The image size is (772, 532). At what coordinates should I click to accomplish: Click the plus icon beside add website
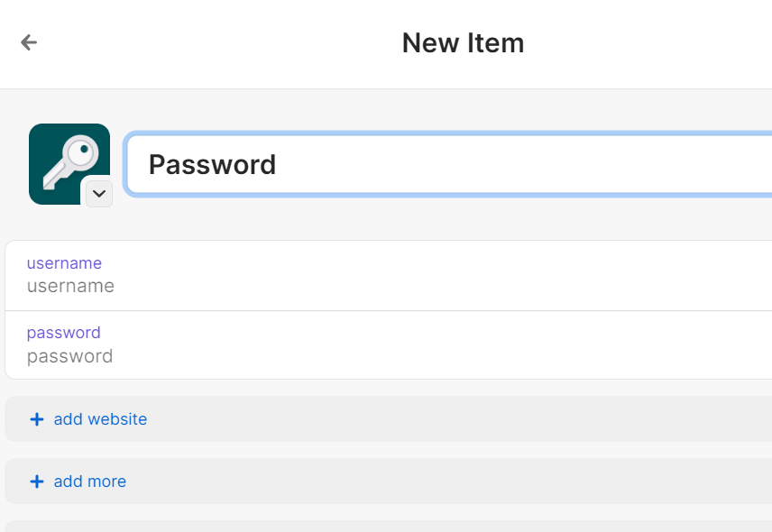pos(37,419)
